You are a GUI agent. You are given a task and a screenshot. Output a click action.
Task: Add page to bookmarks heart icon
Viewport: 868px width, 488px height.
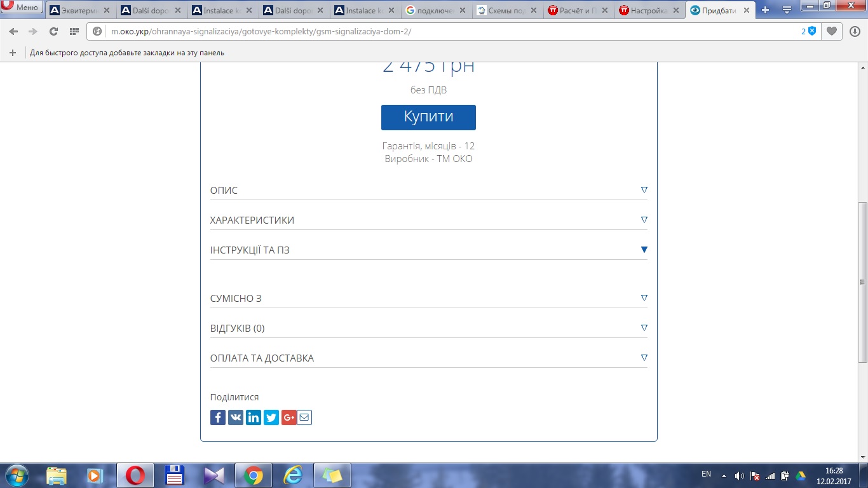click(x=831, y=31)
